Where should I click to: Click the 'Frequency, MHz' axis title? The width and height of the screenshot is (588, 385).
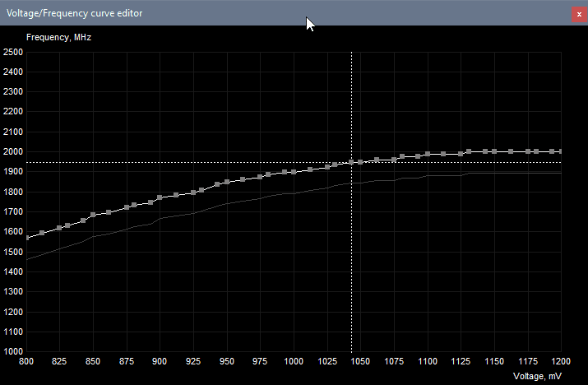click(59, 37)
